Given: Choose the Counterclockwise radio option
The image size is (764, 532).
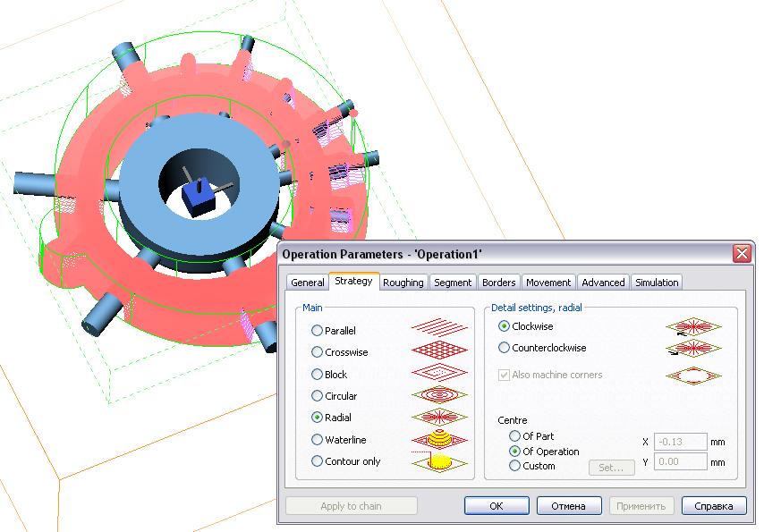Looking at the screenshot, I should [x=505, y=348].
